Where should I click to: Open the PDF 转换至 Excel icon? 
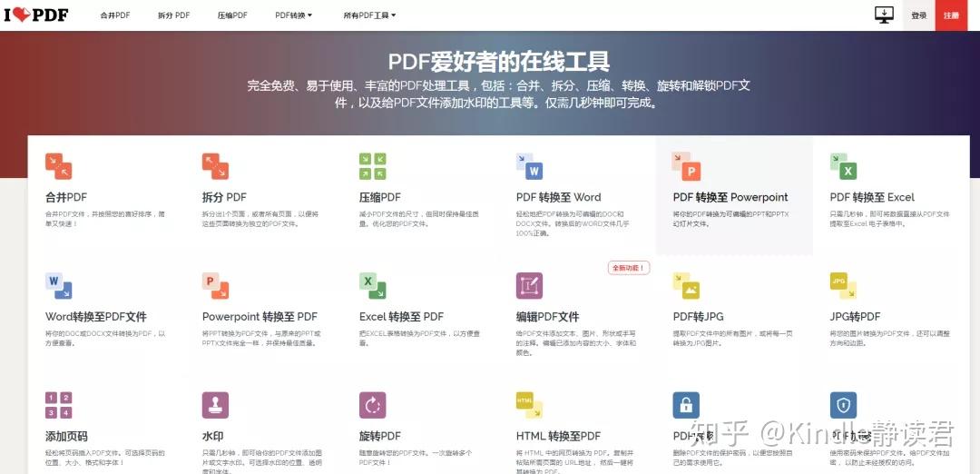click(843, 166)
